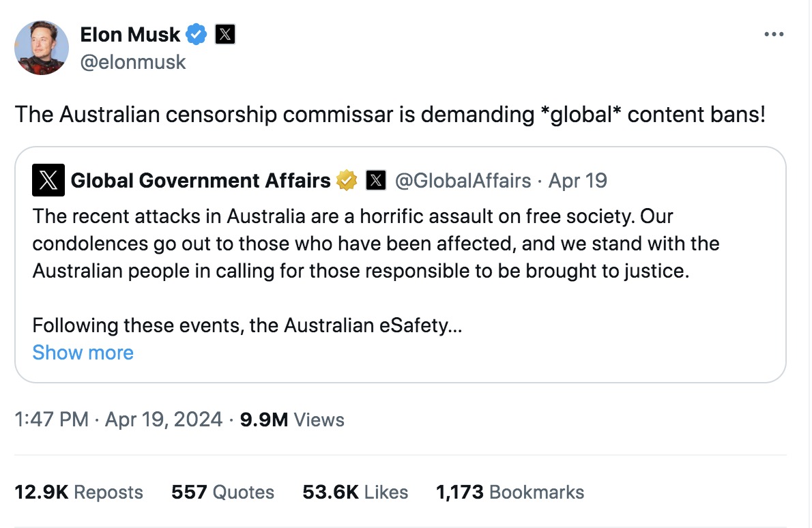Click the Apr 19 quoted tweet date
Image resolution: width=812 pixels, height=528 pixels.
click(578, 181)
